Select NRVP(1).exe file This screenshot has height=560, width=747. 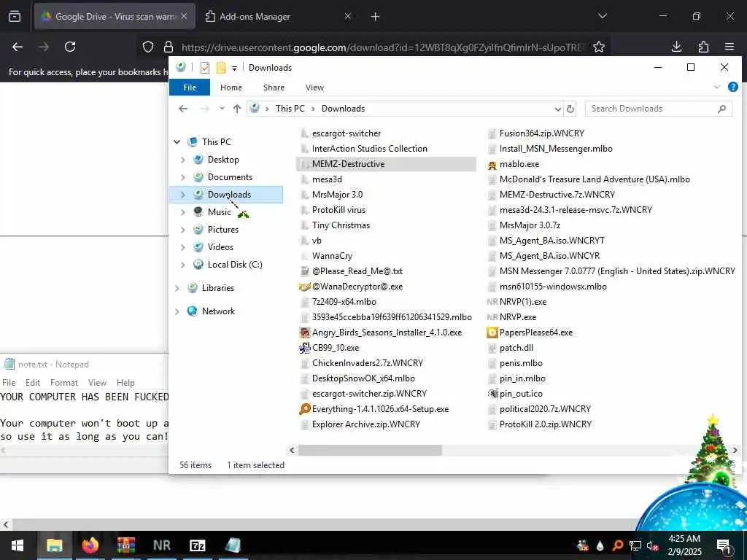[x=522, y=302]
